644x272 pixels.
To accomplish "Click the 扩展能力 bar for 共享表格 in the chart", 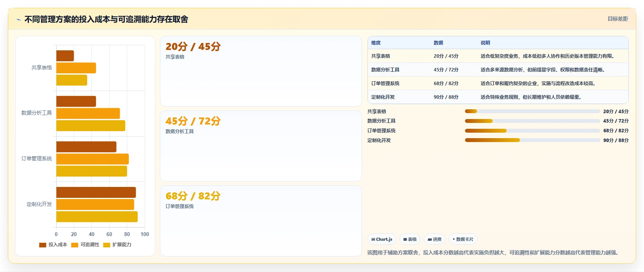I will [x=72, y=80].
